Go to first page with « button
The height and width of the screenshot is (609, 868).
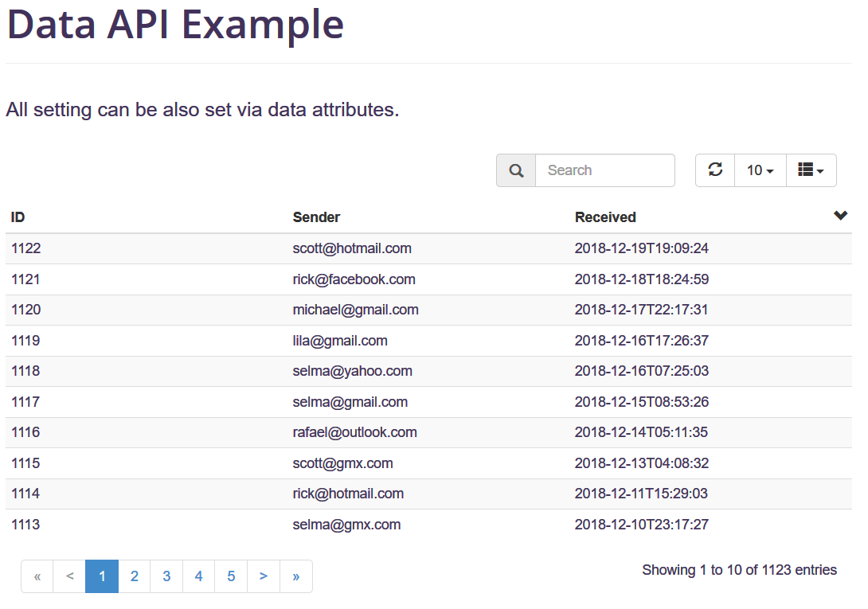click(37, 576)
